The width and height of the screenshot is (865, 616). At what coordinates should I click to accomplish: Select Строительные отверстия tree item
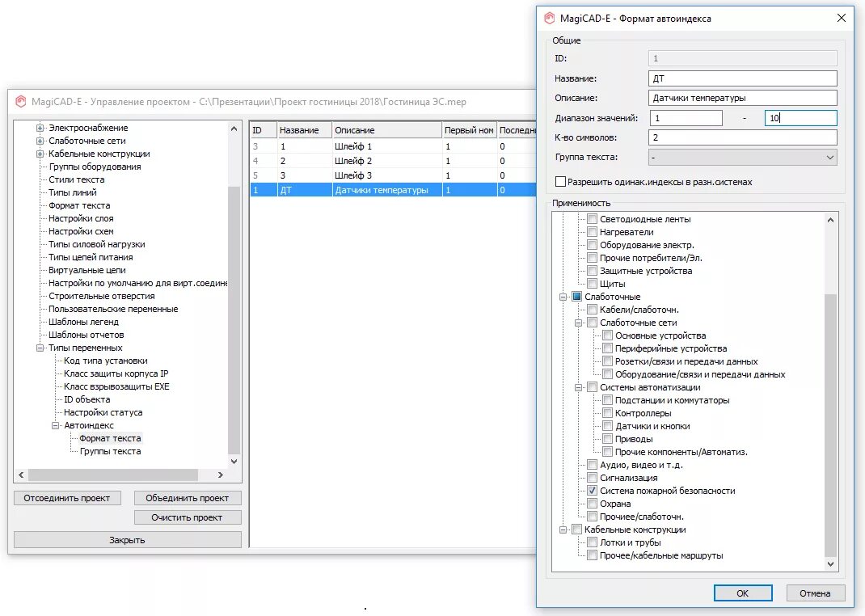102,296
